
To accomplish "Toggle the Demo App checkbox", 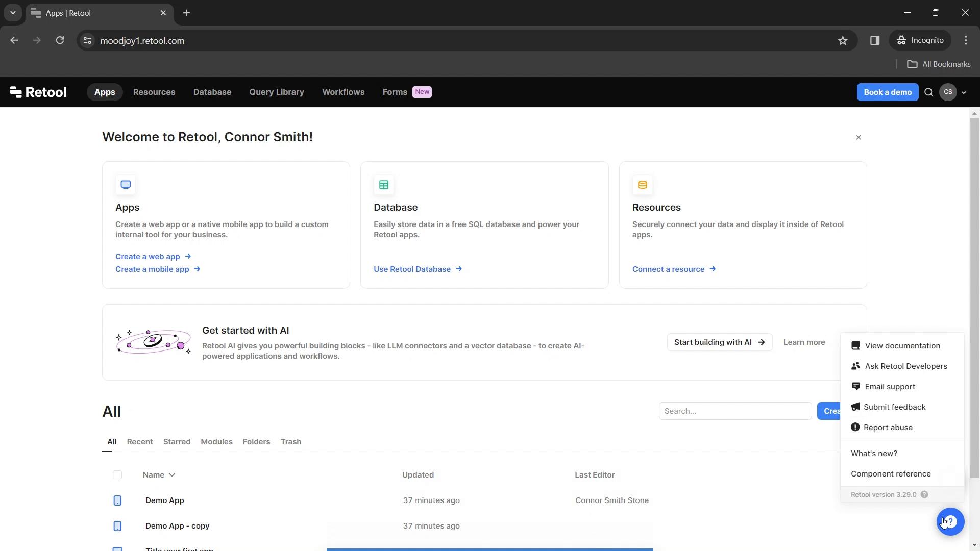I will point(117,500).
